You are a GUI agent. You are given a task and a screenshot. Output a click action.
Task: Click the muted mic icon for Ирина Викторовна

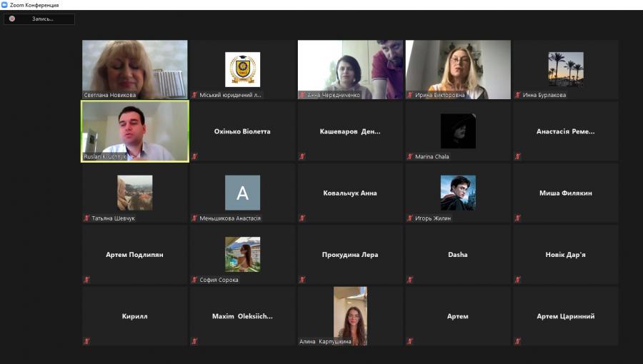coord(410,95)
